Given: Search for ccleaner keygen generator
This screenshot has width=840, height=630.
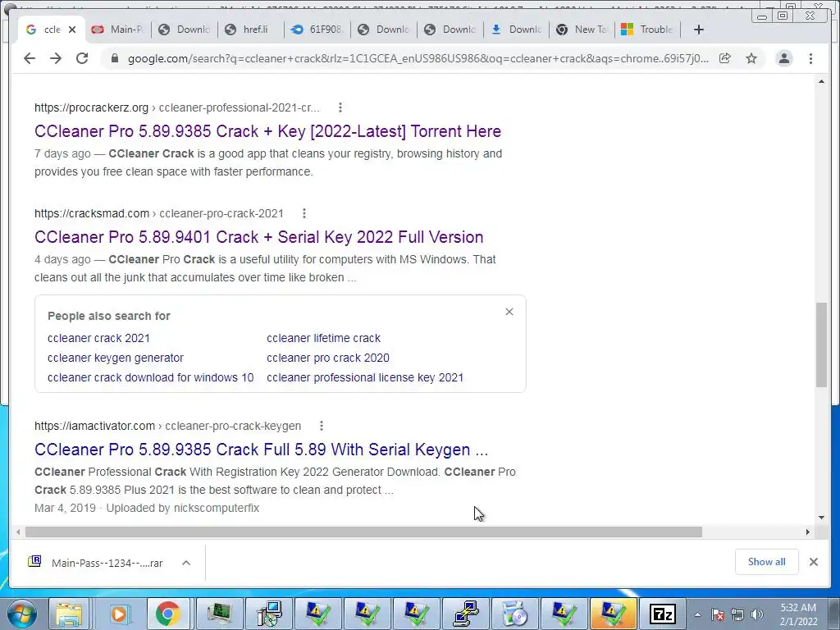Looking at the screenshot, I should click(115, 358).
